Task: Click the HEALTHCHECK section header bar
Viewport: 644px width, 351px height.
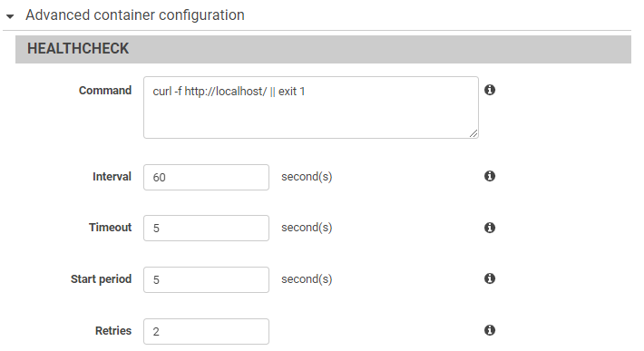Action: click(x=323, y=49)
